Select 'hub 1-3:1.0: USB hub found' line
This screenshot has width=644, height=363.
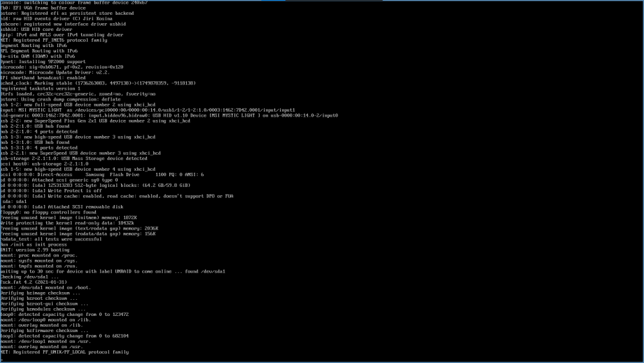35,142
